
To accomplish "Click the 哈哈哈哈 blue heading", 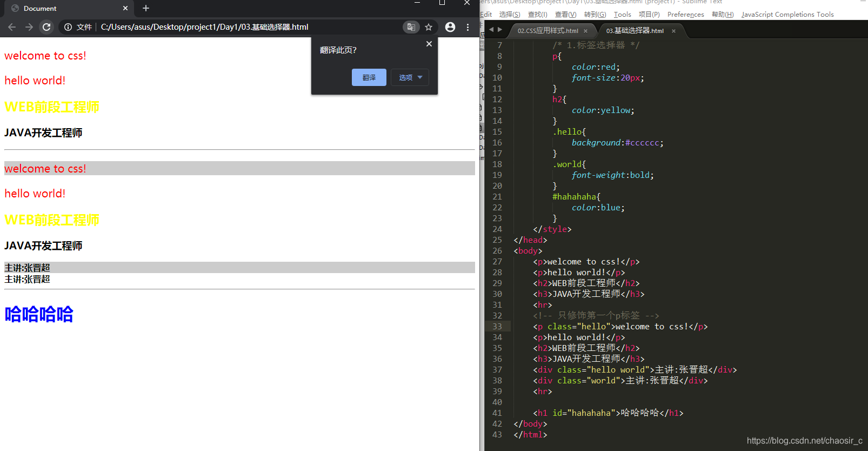I will pyautogui.click(x=39, y=314).
